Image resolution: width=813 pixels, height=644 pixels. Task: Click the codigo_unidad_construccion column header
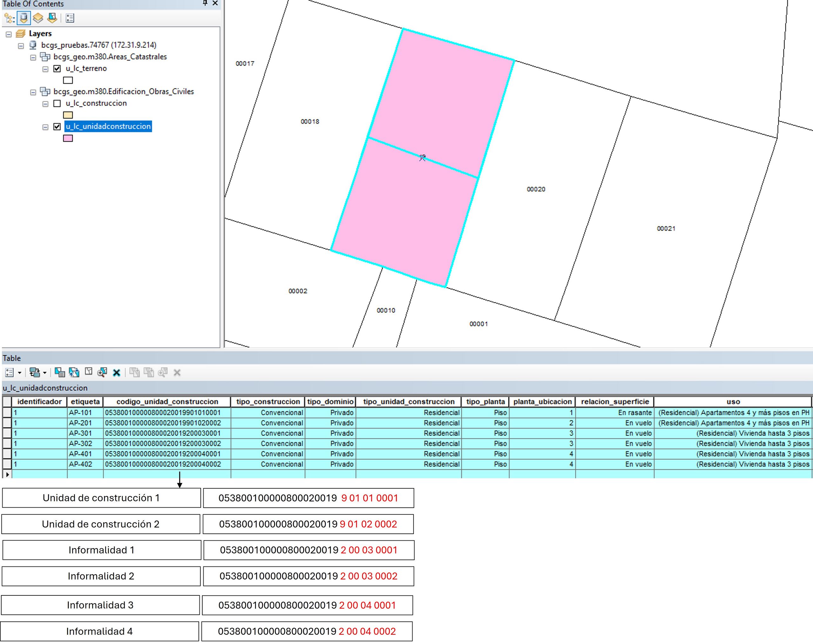167,402
